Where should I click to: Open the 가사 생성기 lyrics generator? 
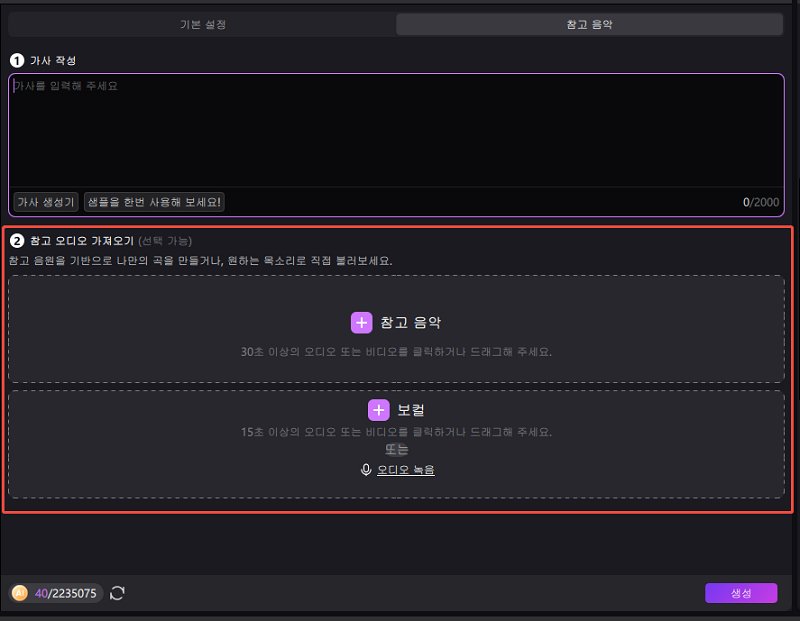46,202
